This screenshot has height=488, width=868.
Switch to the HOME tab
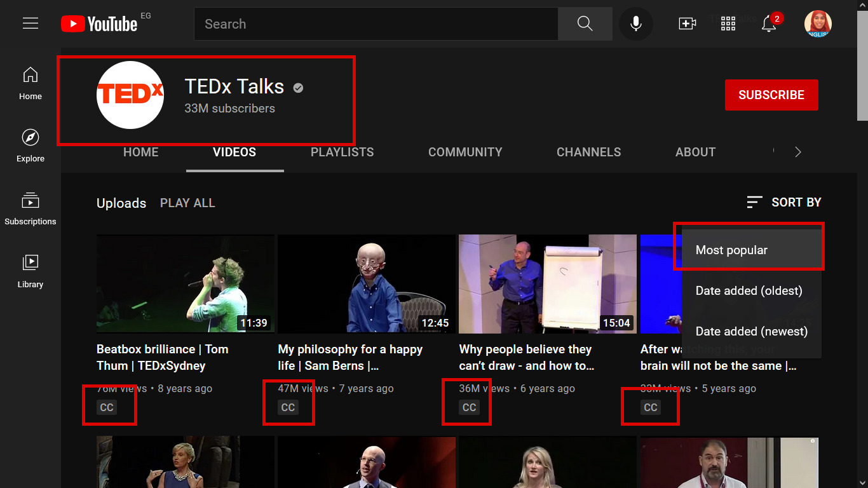(141, 152)
